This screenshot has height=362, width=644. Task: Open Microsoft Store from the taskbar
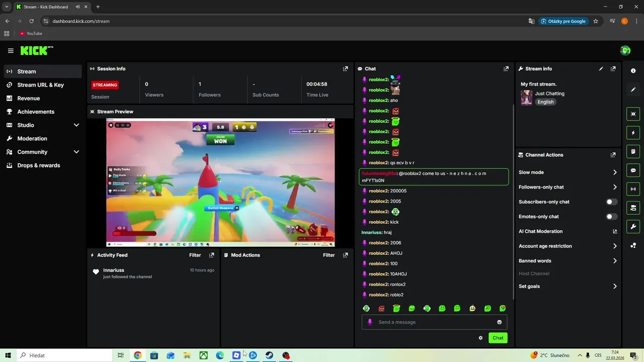pos(154,355)
